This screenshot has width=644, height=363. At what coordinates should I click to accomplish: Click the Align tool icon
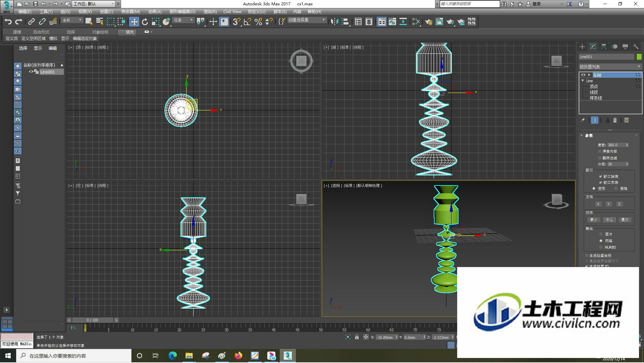[345, 22]
